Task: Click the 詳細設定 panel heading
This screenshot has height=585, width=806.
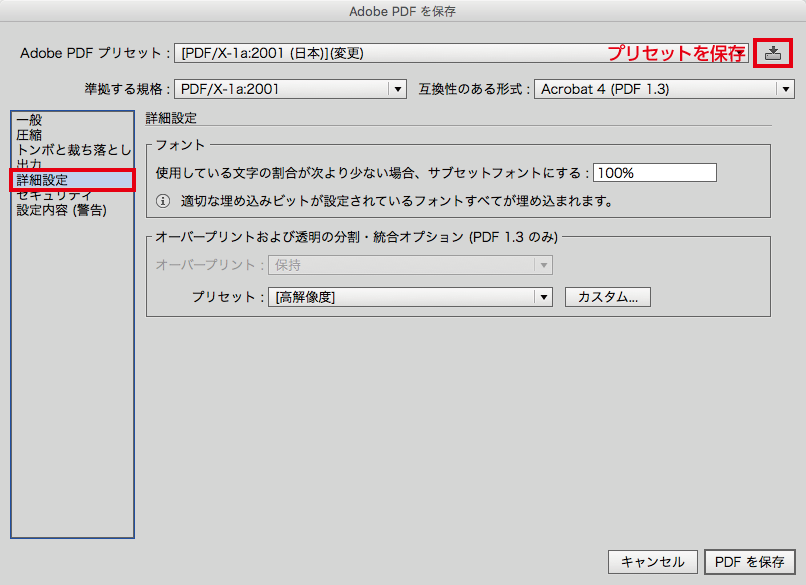Action: coord(171,118)
